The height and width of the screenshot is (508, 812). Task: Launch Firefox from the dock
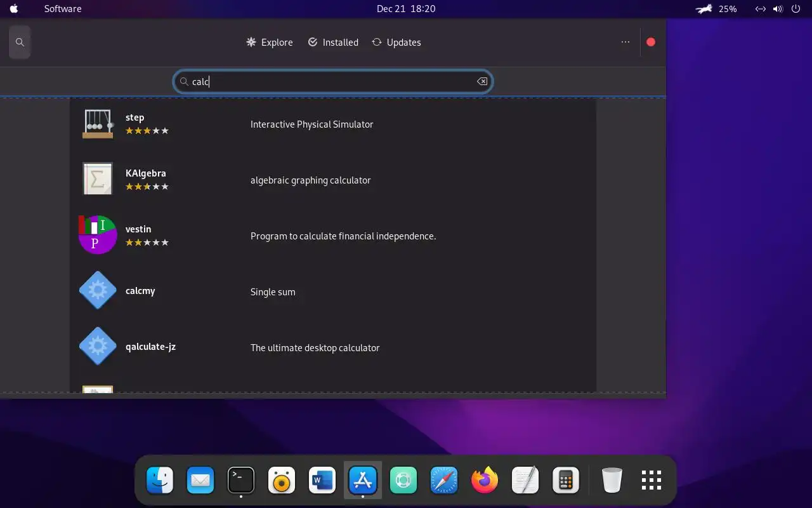point(485,480)
